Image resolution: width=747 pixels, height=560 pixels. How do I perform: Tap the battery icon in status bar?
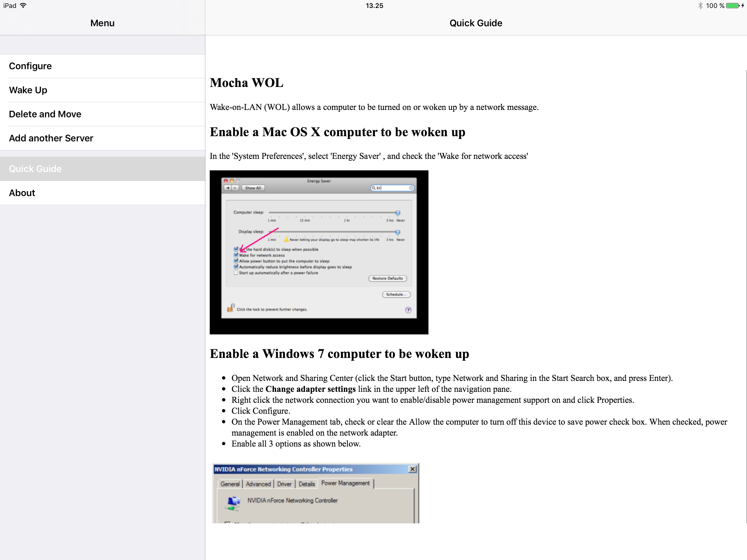[732, 6]
